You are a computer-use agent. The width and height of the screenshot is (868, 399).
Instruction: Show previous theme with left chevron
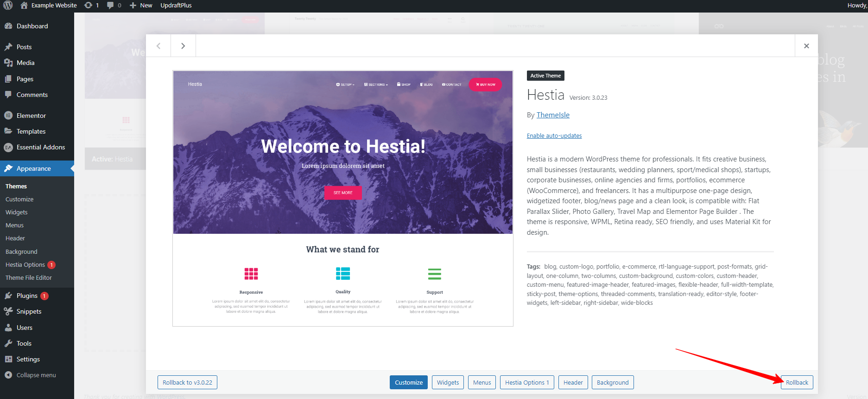coord(158,45)
